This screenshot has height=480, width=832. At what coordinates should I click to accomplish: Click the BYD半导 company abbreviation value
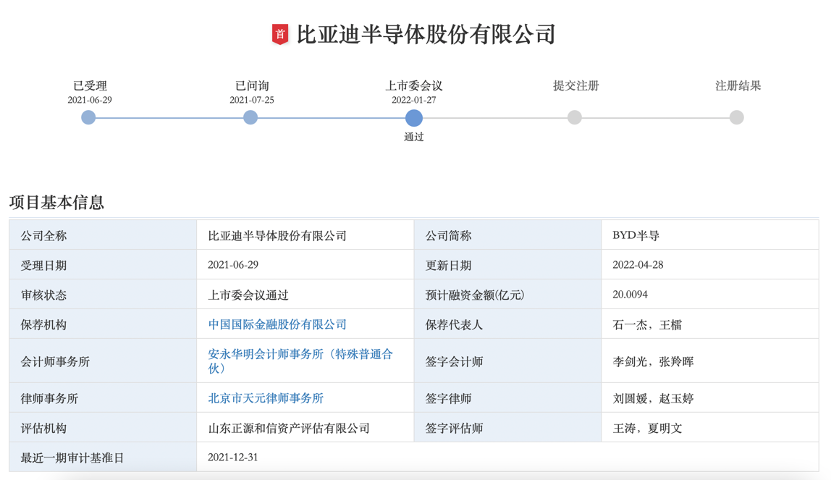tap(636, 235)
